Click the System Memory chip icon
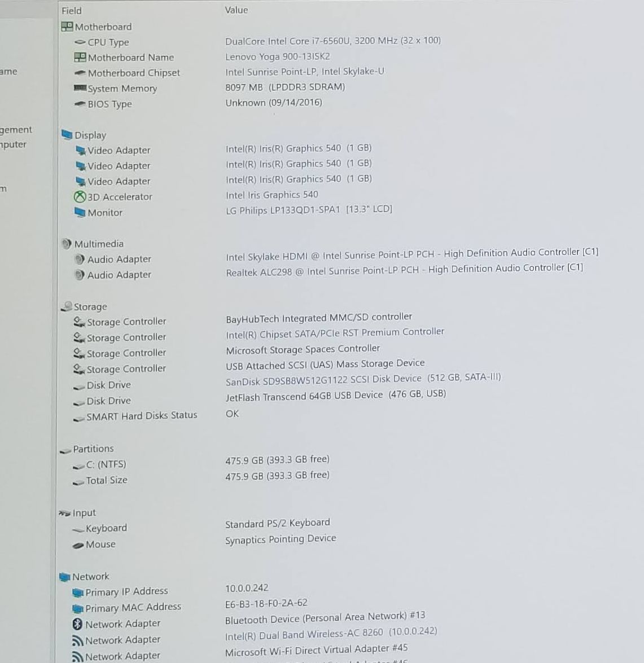The image size is (644, 663). click(80, 88)
